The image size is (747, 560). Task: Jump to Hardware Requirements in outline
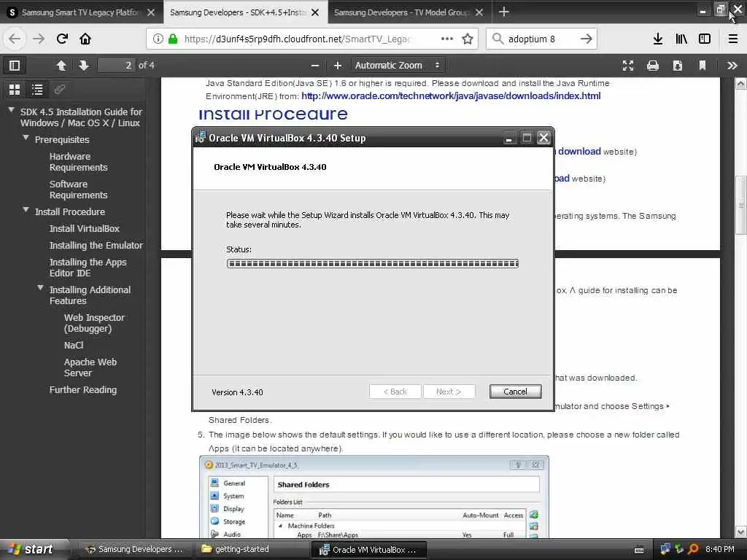pyautogui.click(x=78, y=162)
